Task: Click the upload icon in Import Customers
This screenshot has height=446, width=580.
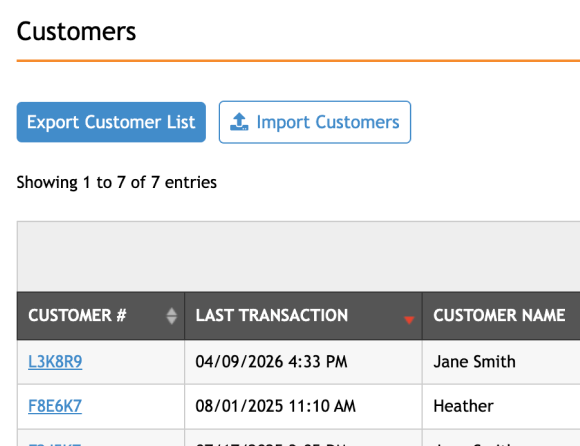Action: coord(239,122)
